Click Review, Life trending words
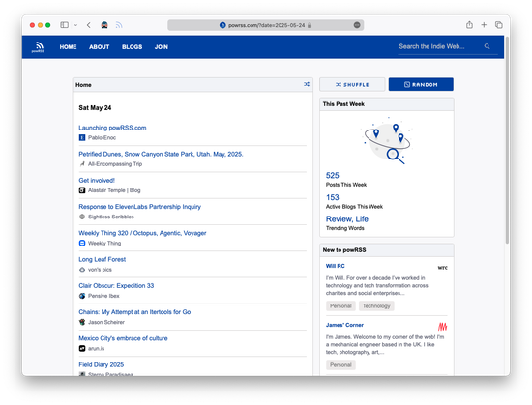 [346, 219]
